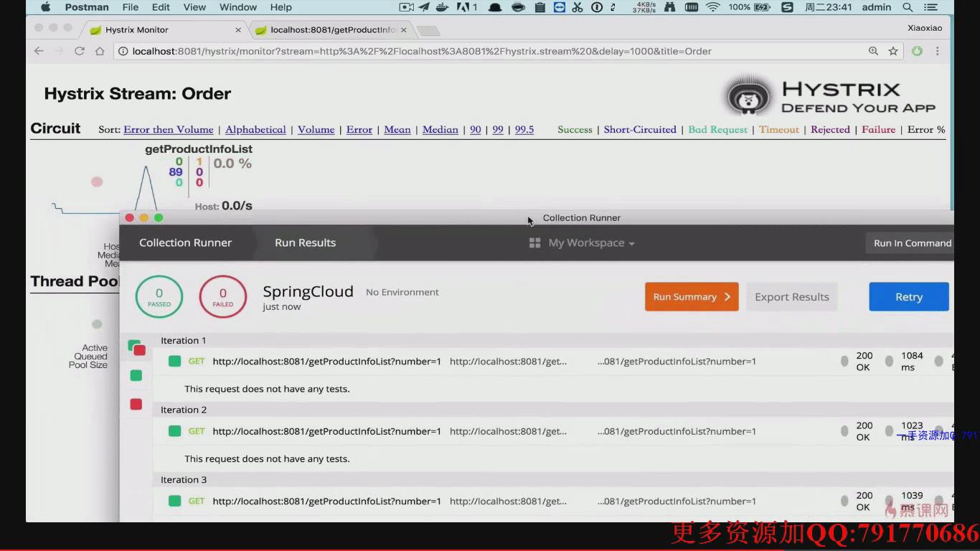Open the green Chrome extension icon
The height and width of the screenshot is (551, 980).
pos(917,51)
